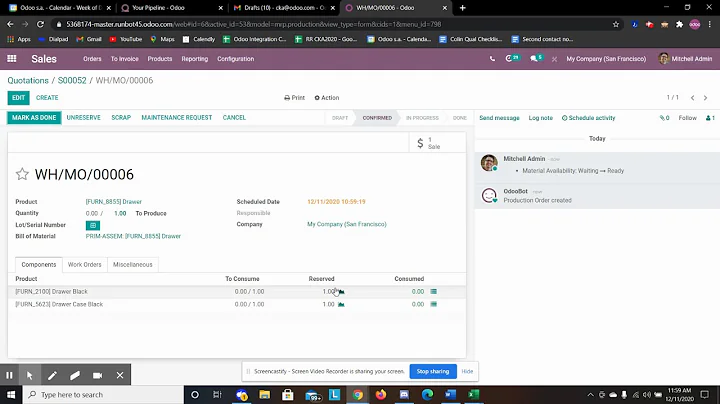Screen dimensions: 720x404
Task: Select the Screencastify eraser tool
Action: click(75, 375)
